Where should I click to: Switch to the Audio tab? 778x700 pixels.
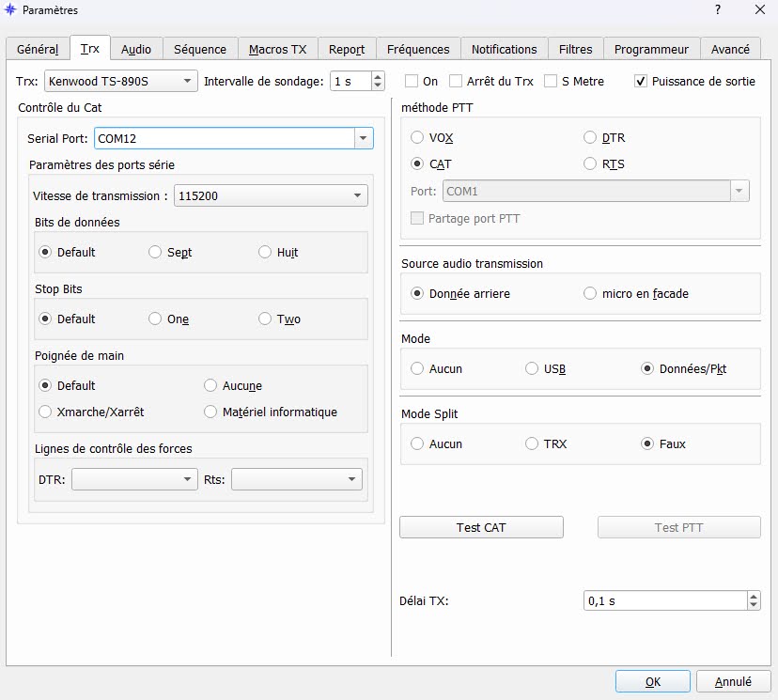click(x=136, y=49)
